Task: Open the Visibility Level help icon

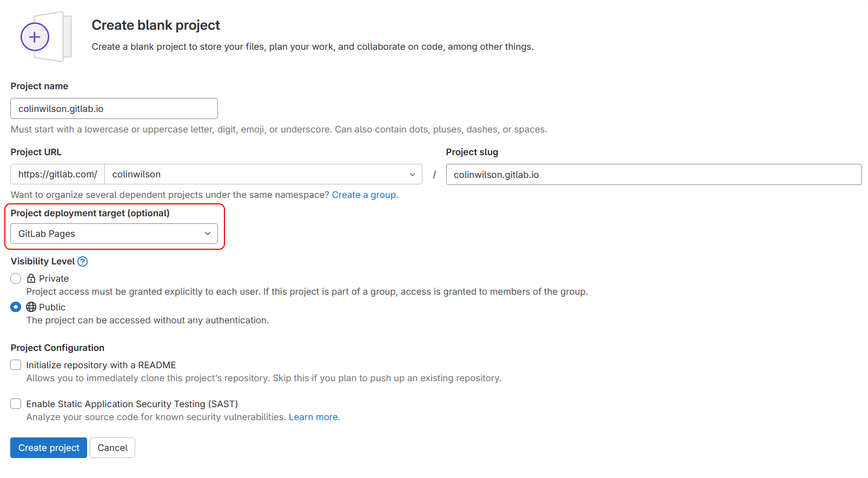Action: (x=82, y=262)
